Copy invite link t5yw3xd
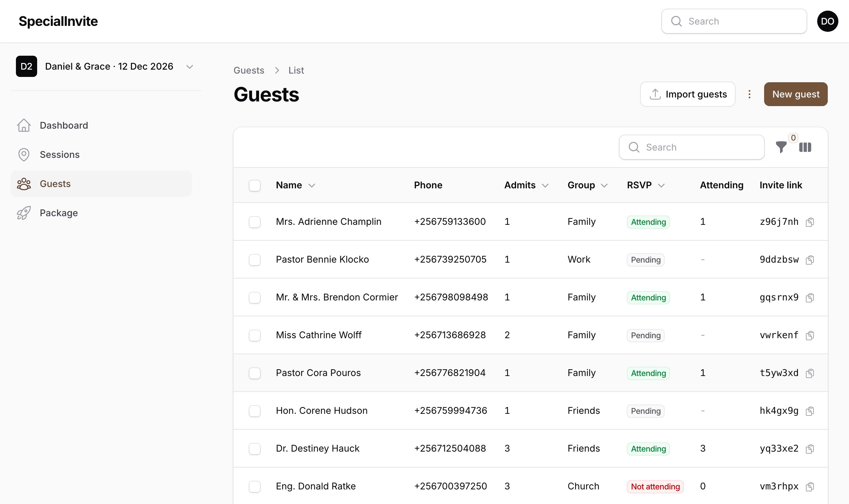The width and height of the screenshot is (849, 504). (x=810, y=373)
